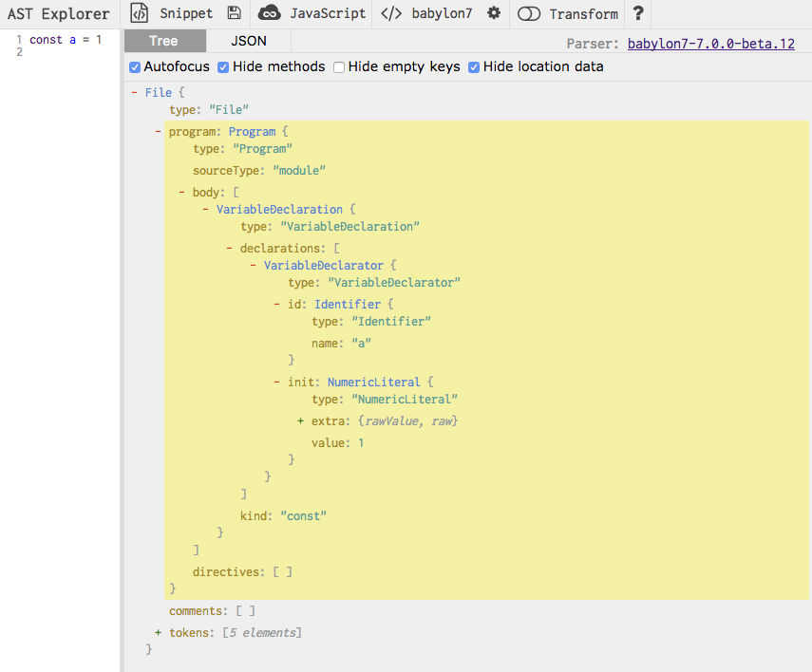812x672 pixels.
Task: Collapse the init NumericLiteral node
Action: point(277,383)
